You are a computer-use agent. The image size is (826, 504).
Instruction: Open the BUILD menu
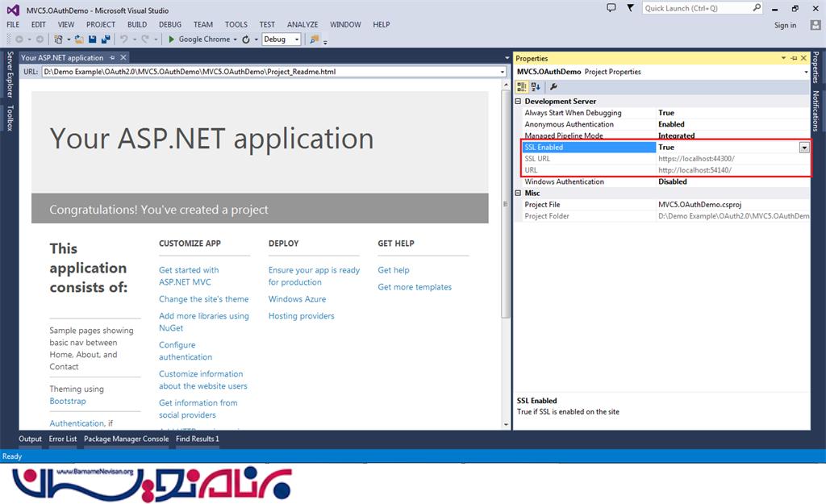(x=137, y=24)
